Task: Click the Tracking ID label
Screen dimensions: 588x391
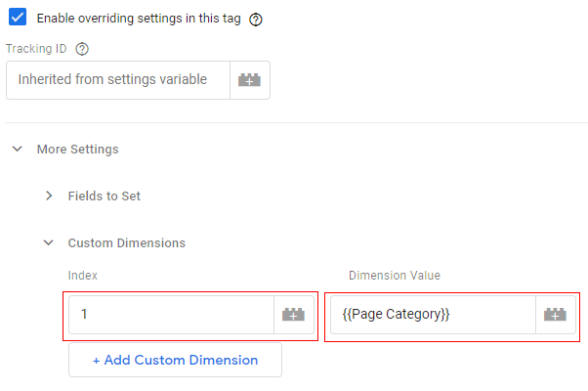Action: (x=36, y=49)
